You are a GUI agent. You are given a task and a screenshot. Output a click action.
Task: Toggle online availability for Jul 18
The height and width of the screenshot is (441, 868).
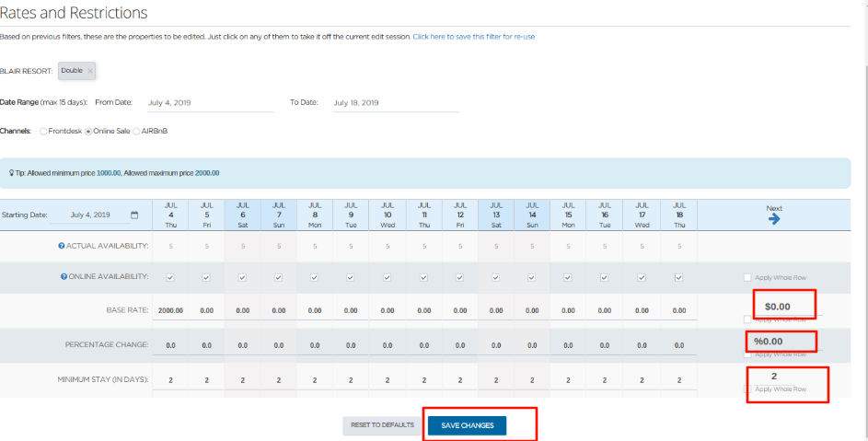point(678,277)
